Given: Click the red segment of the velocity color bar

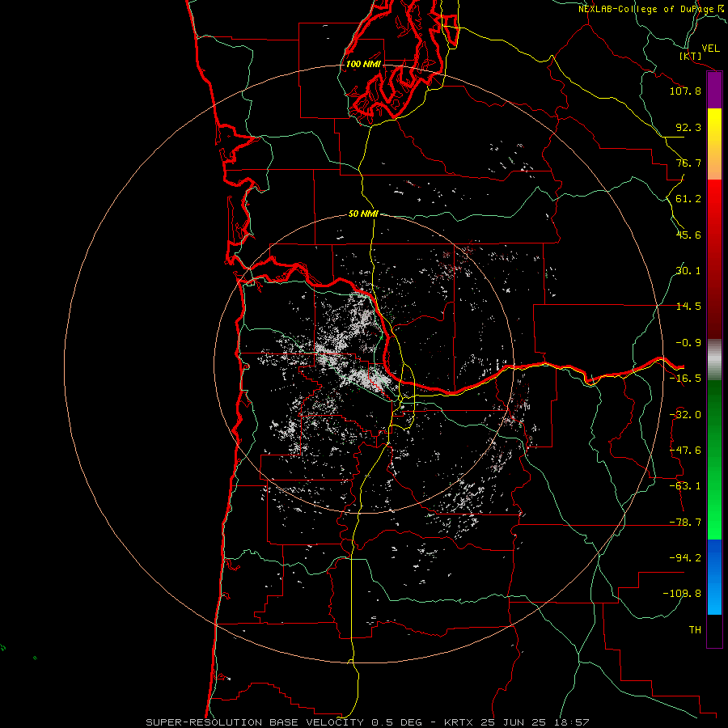Looking at the screenshot, I should click(x=714, y=259).
